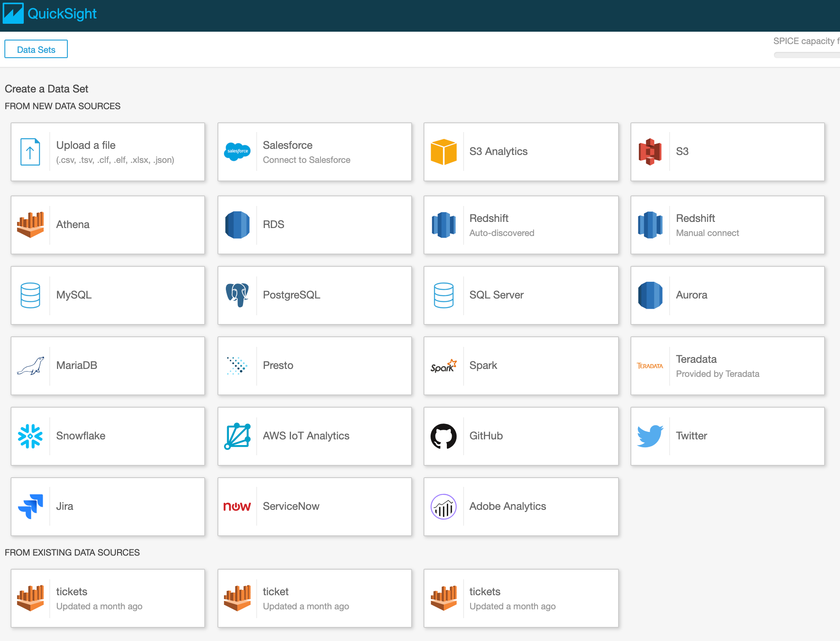Select the Twitter bird icon
This screenshot has width=840, height=641.
(650, 436)
